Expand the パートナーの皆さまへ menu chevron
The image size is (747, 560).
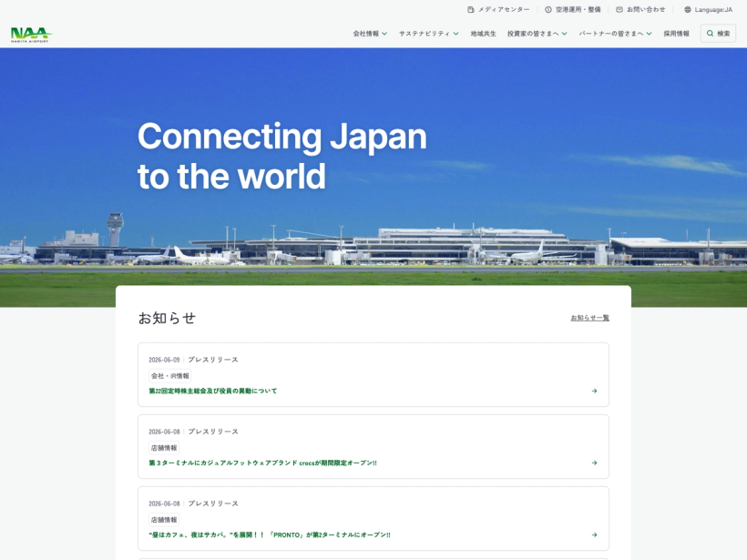(x=649, y=34)
